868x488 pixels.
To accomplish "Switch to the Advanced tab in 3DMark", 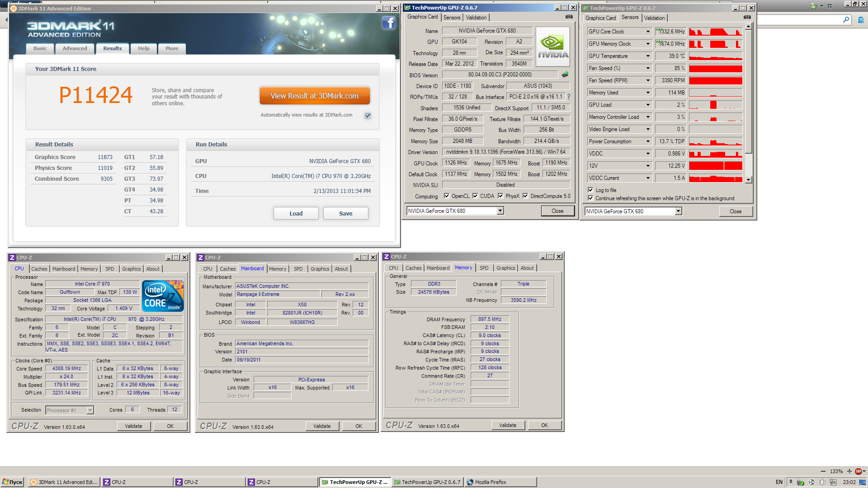I will point(75,48).
